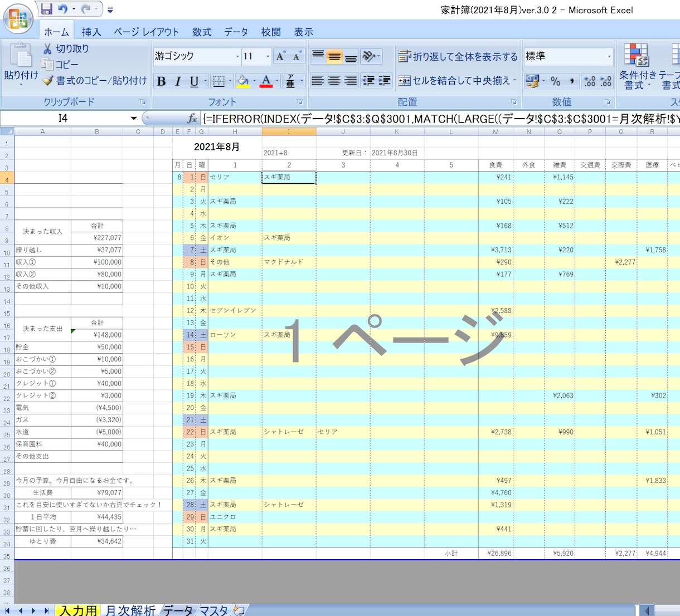Toggle wrap text (折り返して全体を表示する)
The width and height of the screenshot is (680, 616).
458,56
